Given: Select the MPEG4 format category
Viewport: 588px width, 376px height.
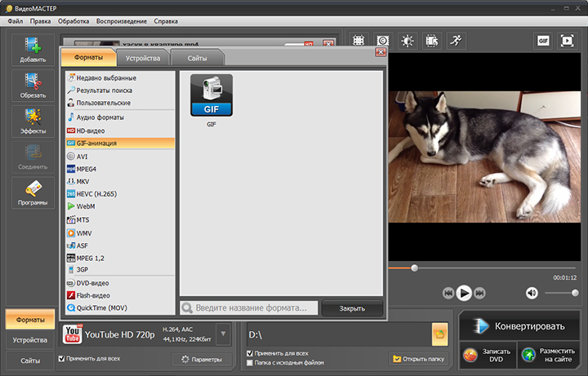Looking at the screenshot, I should [x=120, y=169].
